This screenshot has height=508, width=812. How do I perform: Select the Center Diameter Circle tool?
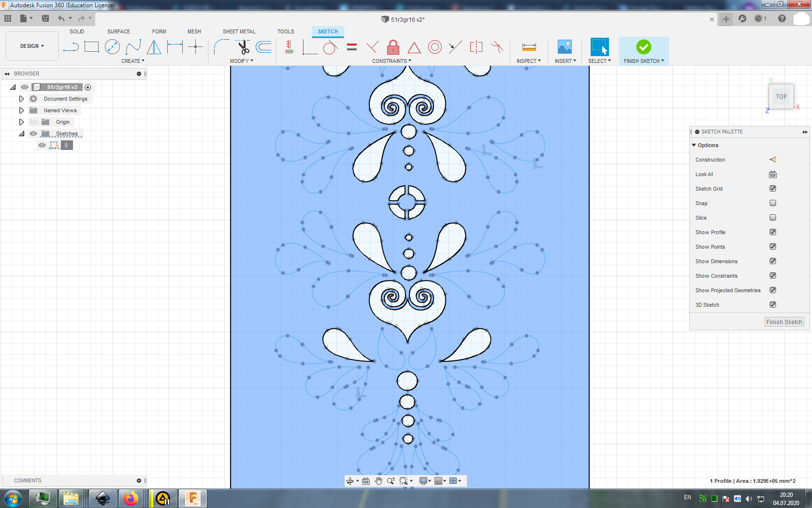click(112, 47)
